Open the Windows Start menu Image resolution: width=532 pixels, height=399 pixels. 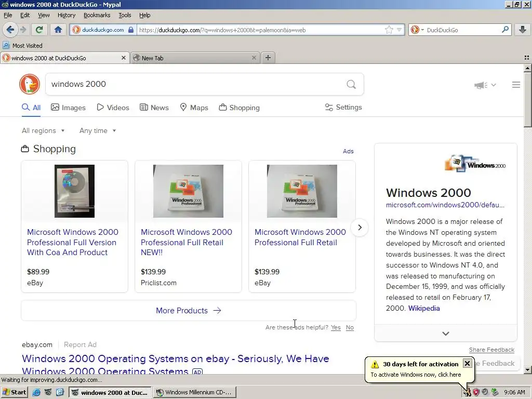pyautogui.click(x=14, y=392)
